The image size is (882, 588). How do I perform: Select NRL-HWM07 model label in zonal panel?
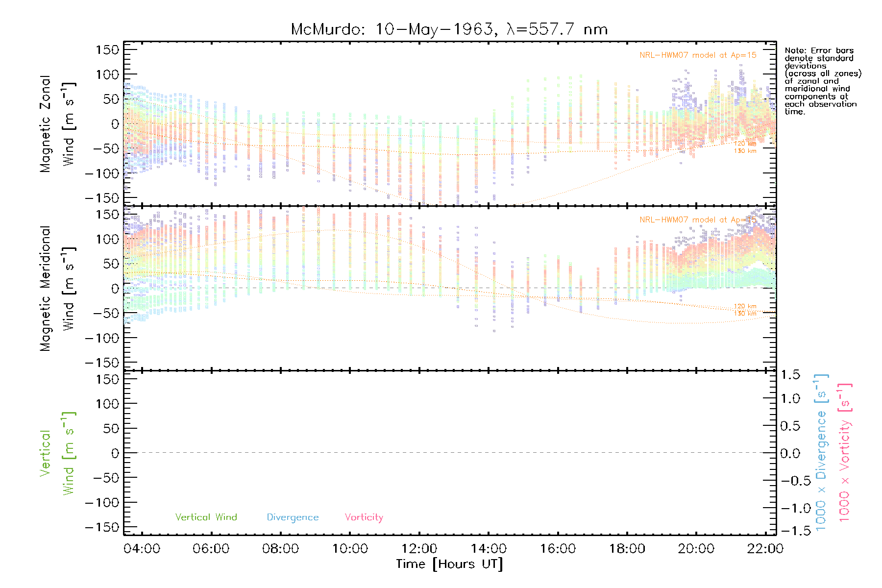tap(697, 55)
